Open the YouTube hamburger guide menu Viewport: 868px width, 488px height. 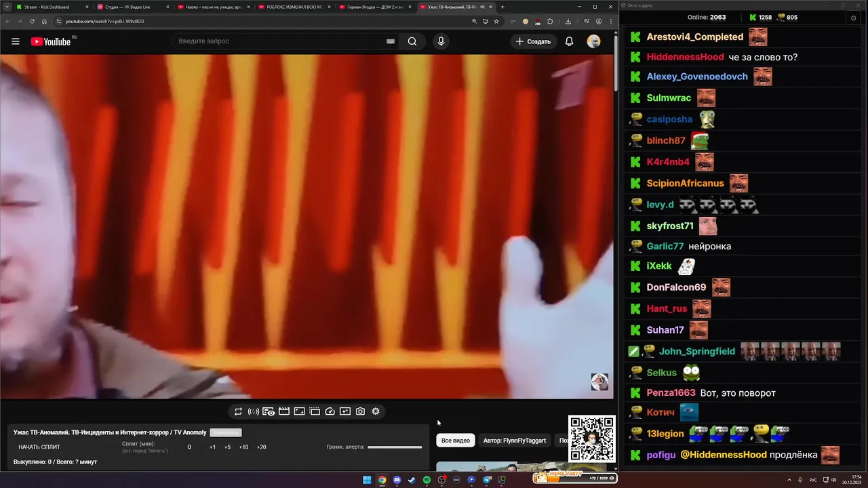click(x=15, y=41)
